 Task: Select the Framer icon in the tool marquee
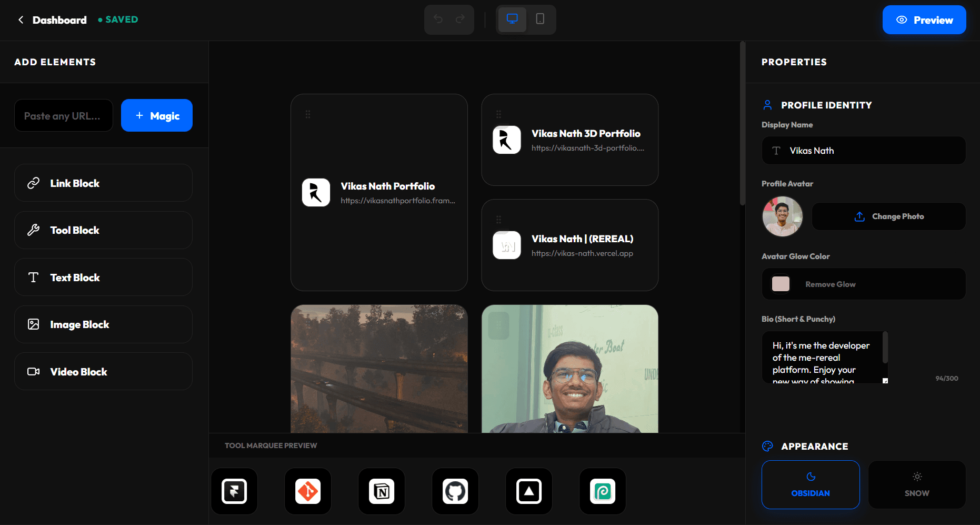234,491
